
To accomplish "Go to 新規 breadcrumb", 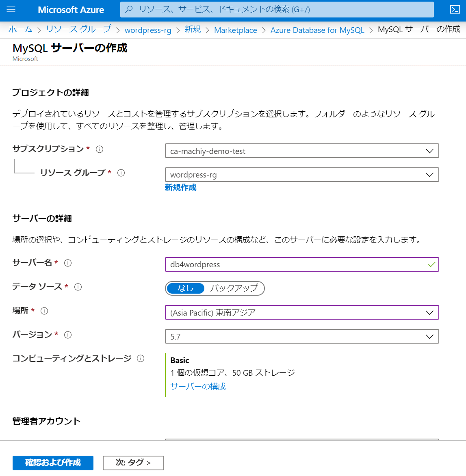I will click(x=193, y=30).
